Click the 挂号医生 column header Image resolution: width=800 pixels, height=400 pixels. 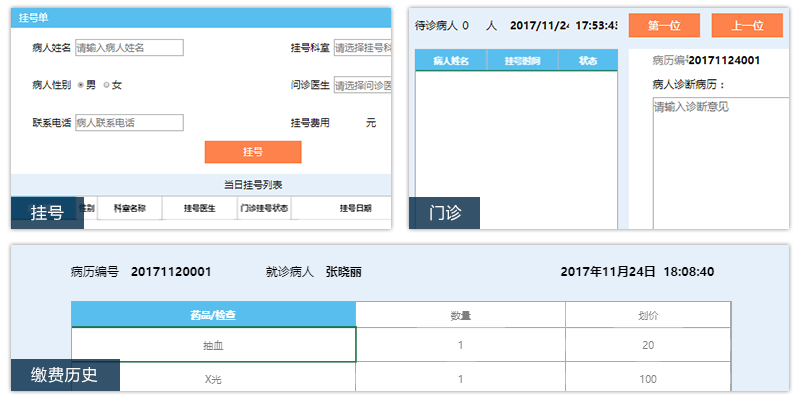[x=200, y=209]
